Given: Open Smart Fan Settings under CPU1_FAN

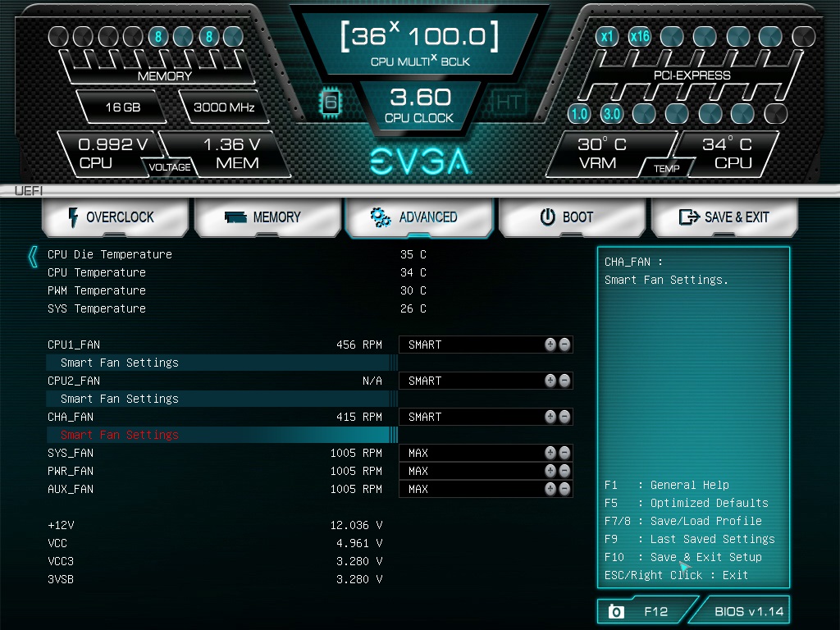Looking at the screenshot, I should (x=221, y=363).
